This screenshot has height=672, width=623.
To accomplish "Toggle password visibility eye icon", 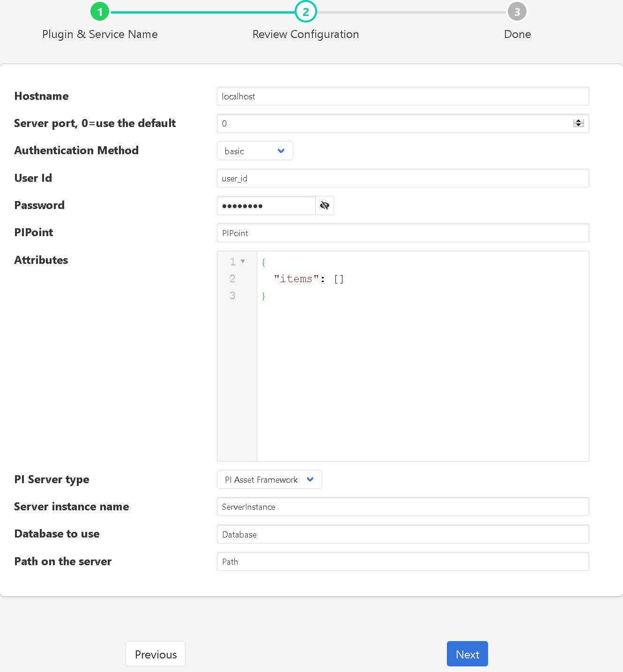I will (x=324, y=205).
